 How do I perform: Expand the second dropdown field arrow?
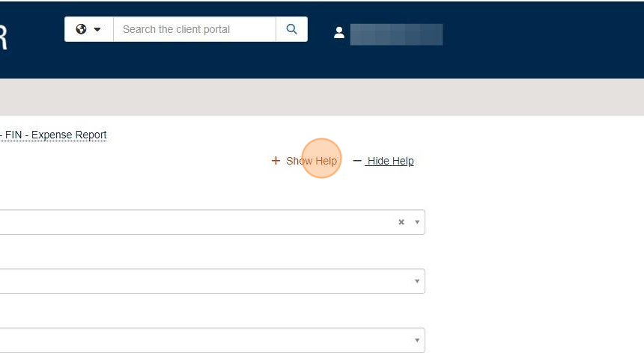[417, 281]
